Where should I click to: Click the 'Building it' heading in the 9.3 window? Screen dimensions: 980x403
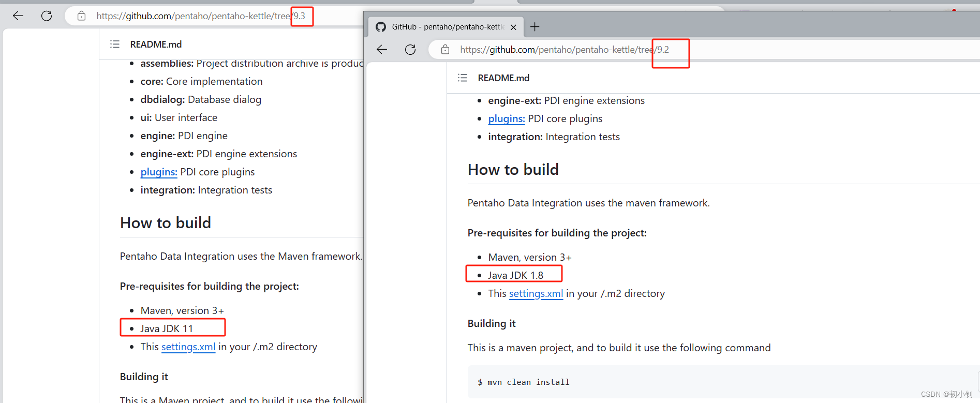[x=144, y=377]
